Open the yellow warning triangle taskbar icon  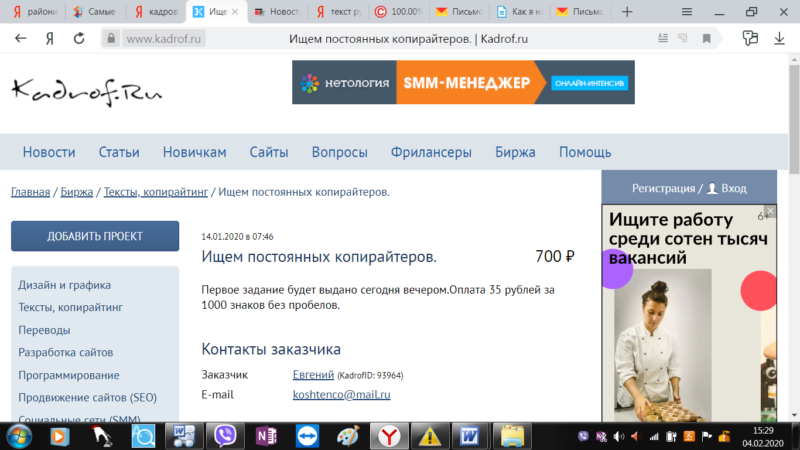[430, 436]
